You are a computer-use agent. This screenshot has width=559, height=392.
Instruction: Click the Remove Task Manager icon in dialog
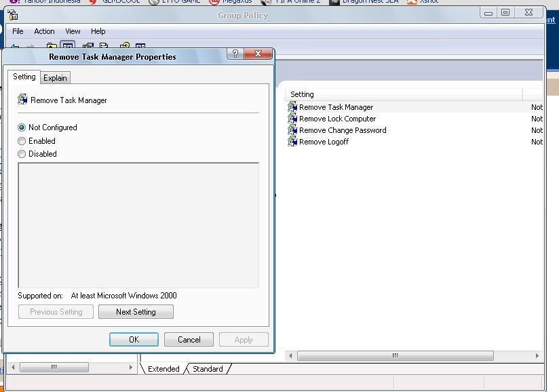[x=22, y=100]
